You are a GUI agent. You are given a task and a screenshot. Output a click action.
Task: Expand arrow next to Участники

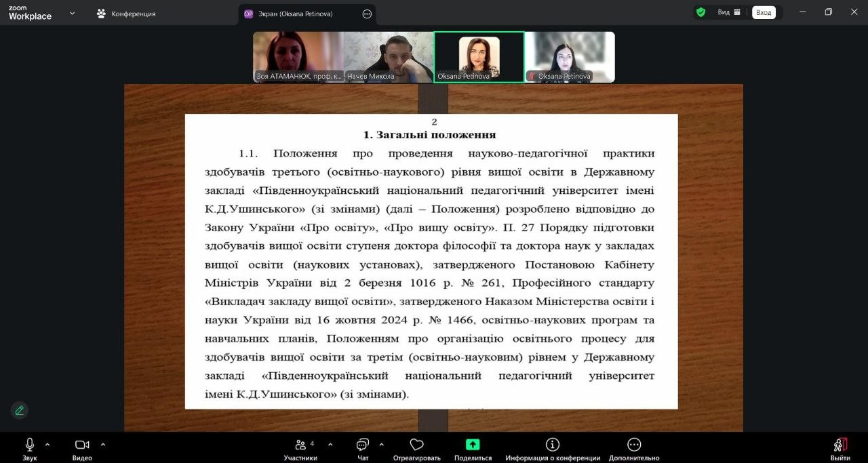[x=330, y=445]
